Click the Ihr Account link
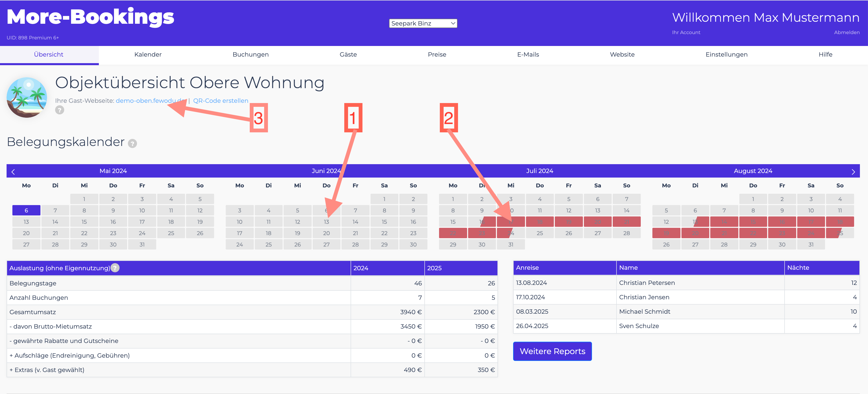Image resolution: width=868 pixels, height=394 pixels. pyautogui.click(x=686, y=32)
